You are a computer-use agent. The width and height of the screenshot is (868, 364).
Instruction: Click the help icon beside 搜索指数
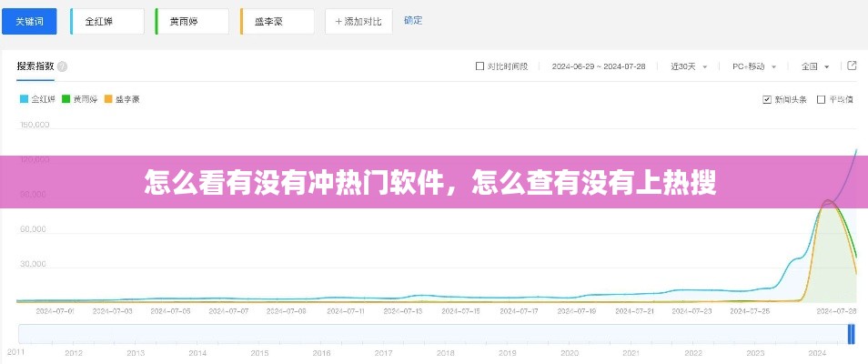[62, 66]
